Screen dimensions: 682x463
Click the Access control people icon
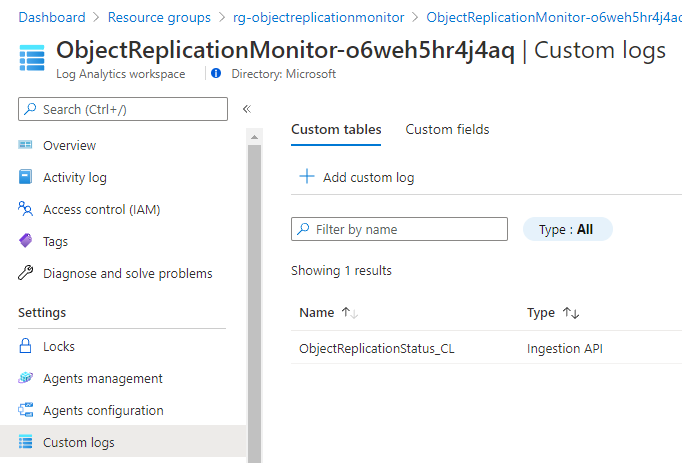click(25, 209)
